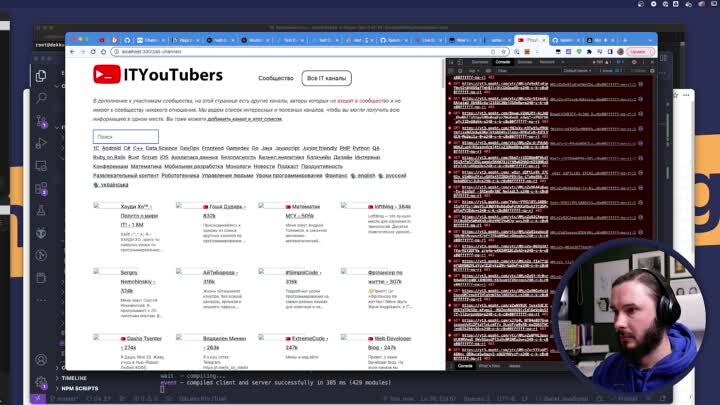720x405 pixels.
Task: Click the browser home icon
Action: [103, 52]
